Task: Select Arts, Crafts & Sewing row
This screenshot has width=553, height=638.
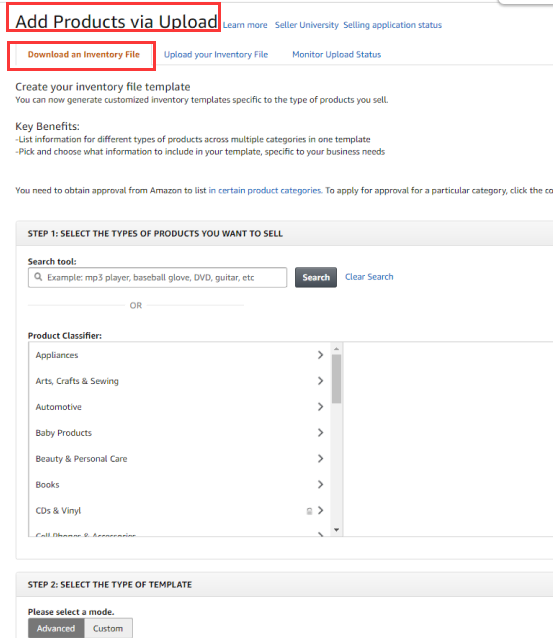Action: click(x=180, y=381)
